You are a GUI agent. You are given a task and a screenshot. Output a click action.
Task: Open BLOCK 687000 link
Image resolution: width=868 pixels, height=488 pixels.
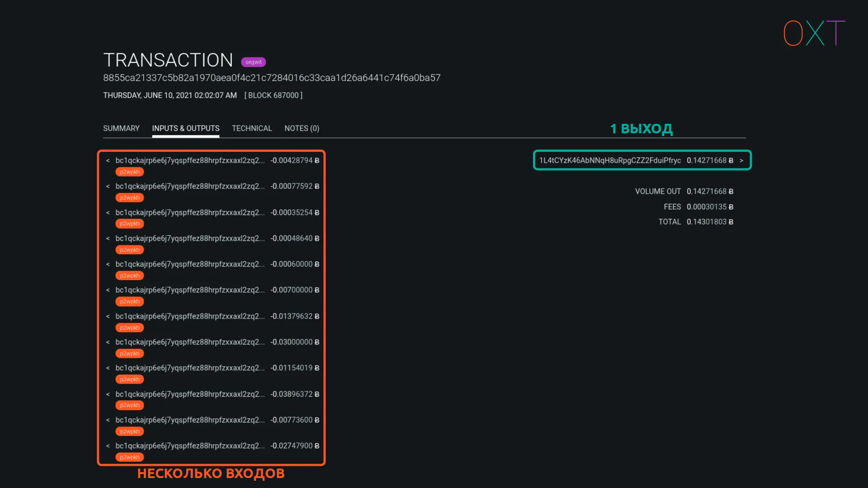click(274, 95)
